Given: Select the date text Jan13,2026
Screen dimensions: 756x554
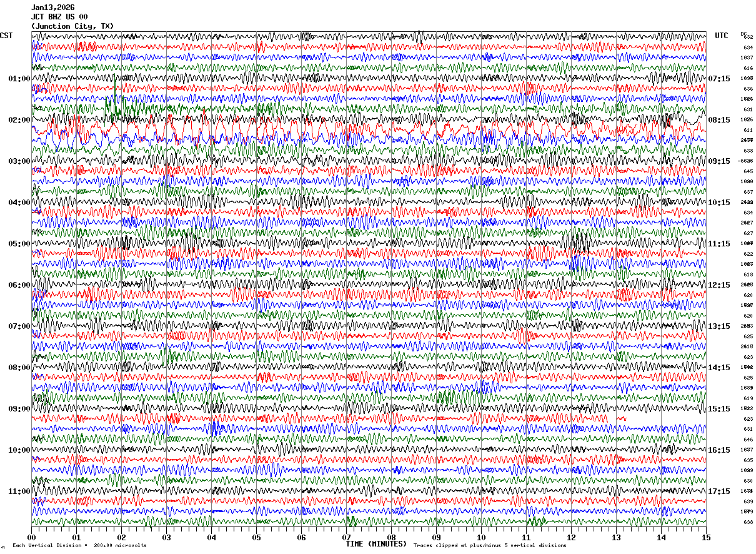Looking at the screenshot, I should tap(53, 8).
